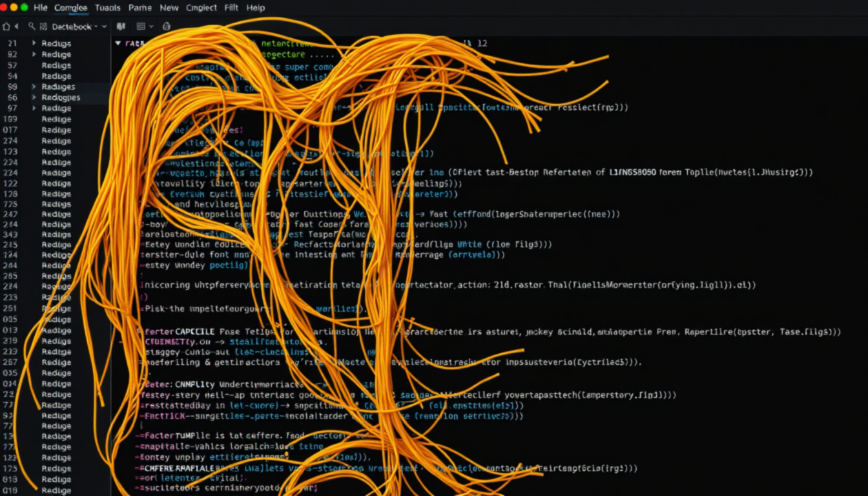Click the panel layout icon in the toolbar
Viewport: 868px width, 496px height.
pyautogui.click(x=141, y=26)
